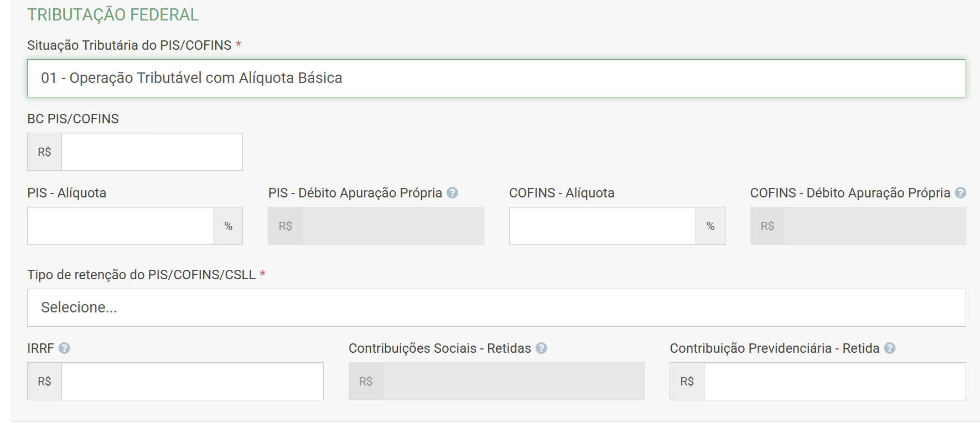Click help icon beside PIS - Débito Apuração Própria
This screenshot has height=423, width=980.
click(x=452, y=193)
